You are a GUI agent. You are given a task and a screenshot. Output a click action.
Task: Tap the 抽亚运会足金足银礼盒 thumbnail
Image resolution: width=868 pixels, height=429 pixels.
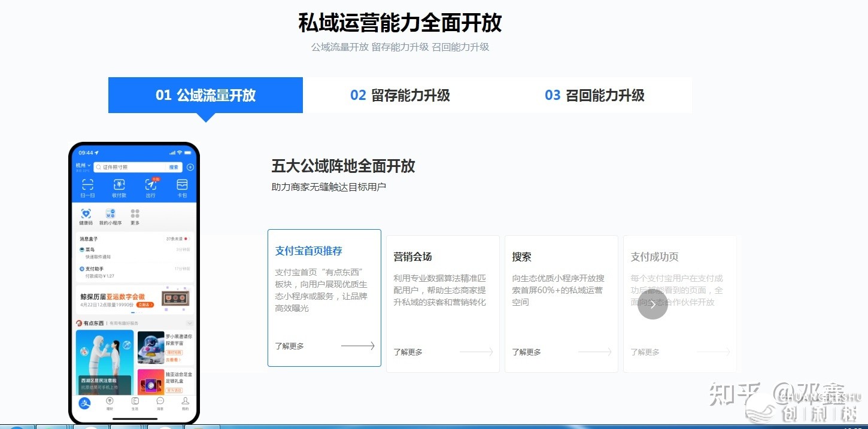click(x=151, y=382)
